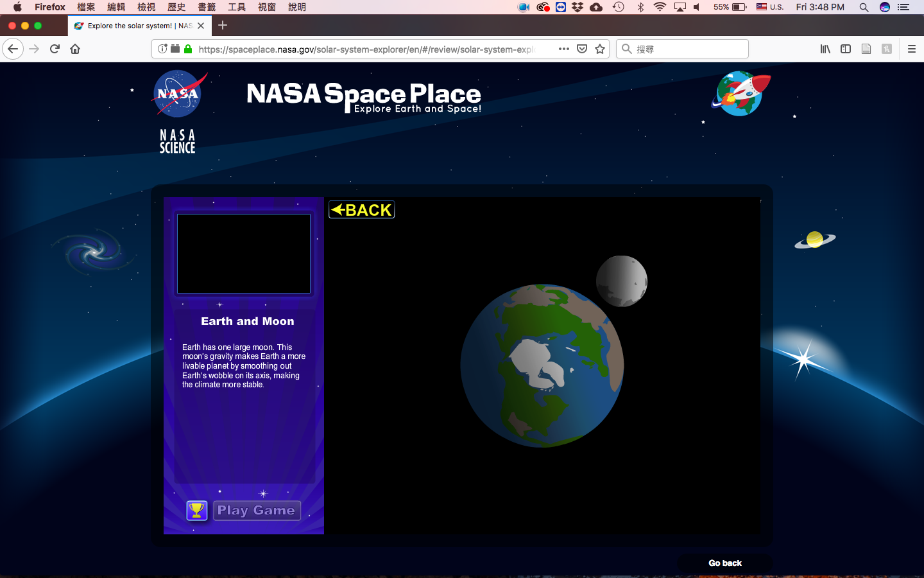This screenshot has height=578, width=924.
Task: Open the 工具 menu
Action: coord(237,7)
